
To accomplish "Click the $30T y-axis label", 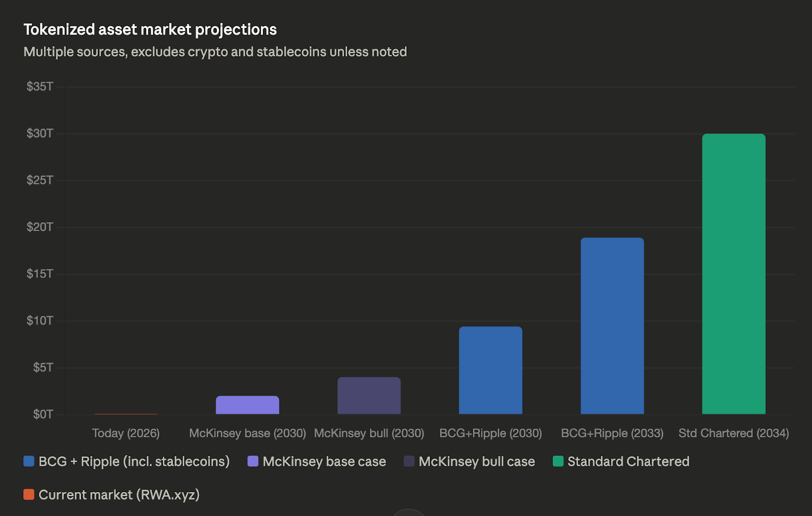I will coord(40,133).
